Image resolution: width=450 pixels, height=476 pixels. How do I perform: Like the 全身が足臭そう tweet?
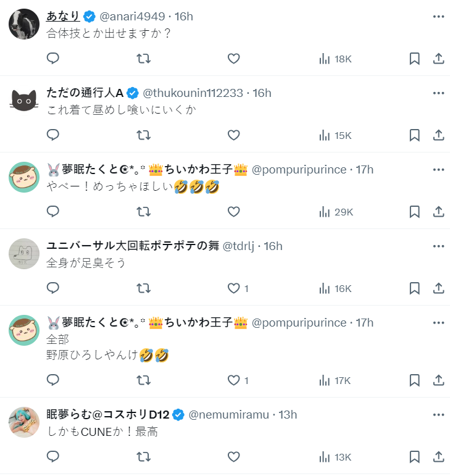pyautogui.click(x=233, y=288)
